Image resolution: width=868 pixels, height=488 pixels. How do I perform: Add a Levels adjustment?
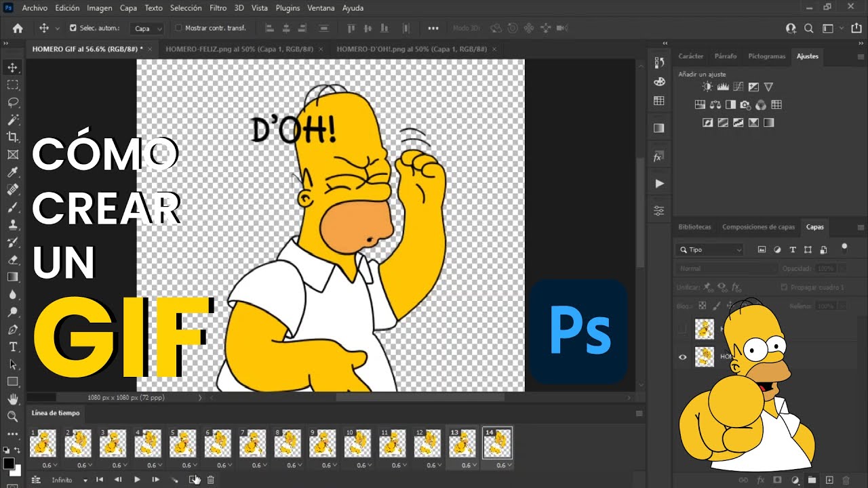pyautogui.click(x=723, y=87)
